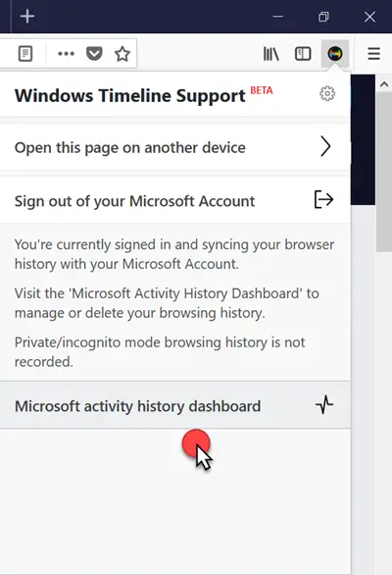
Task: Open page actions three-dots menu
Action: tap(66, 54)
